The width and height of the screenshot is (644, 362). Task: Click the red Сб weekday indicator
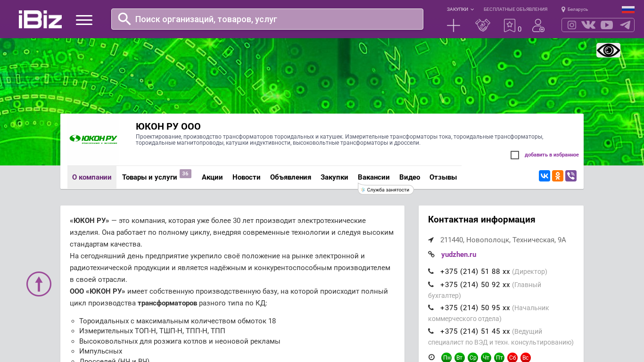[x=512, y=358]
